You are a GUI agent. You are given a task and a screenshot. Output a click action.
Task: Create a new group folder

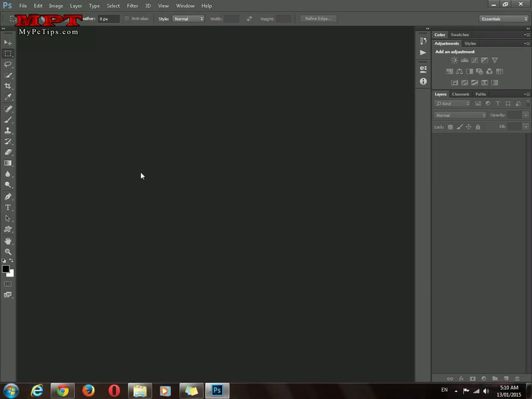(x=495, y=378)
